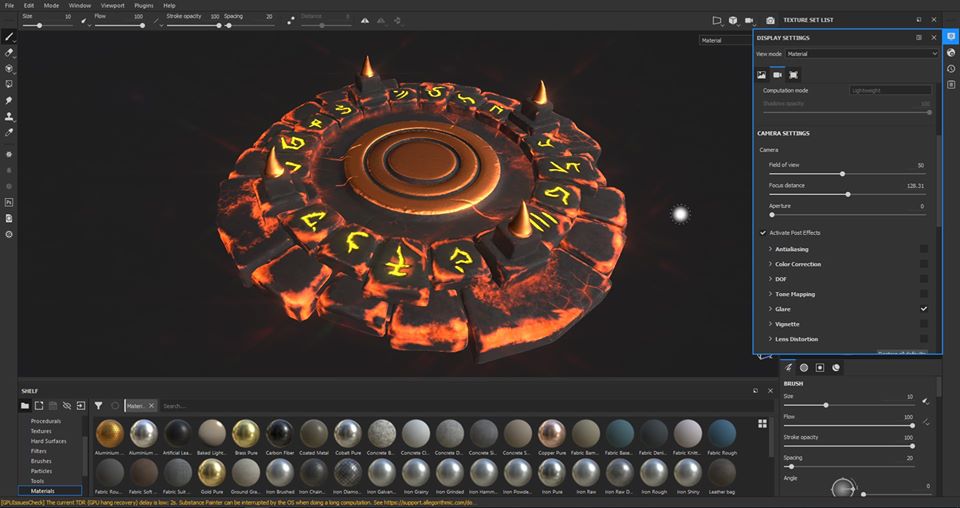Pick the Material Picker eyedropper tool
Viewport: 960px width, 508px height.
click(x=9, y=132)
